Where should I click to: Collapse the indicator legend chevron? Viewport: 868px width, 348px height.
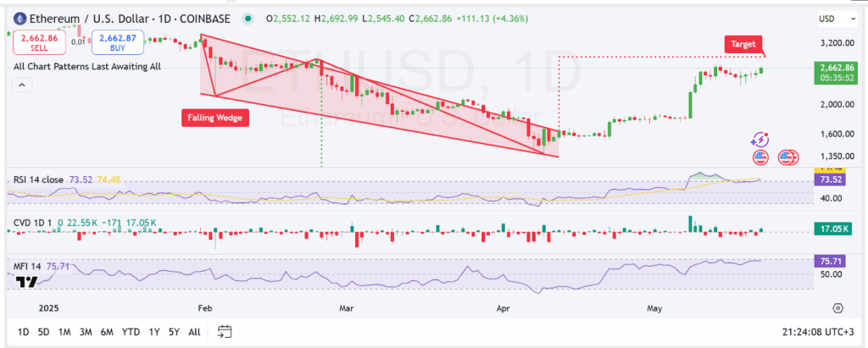[21, 86]
